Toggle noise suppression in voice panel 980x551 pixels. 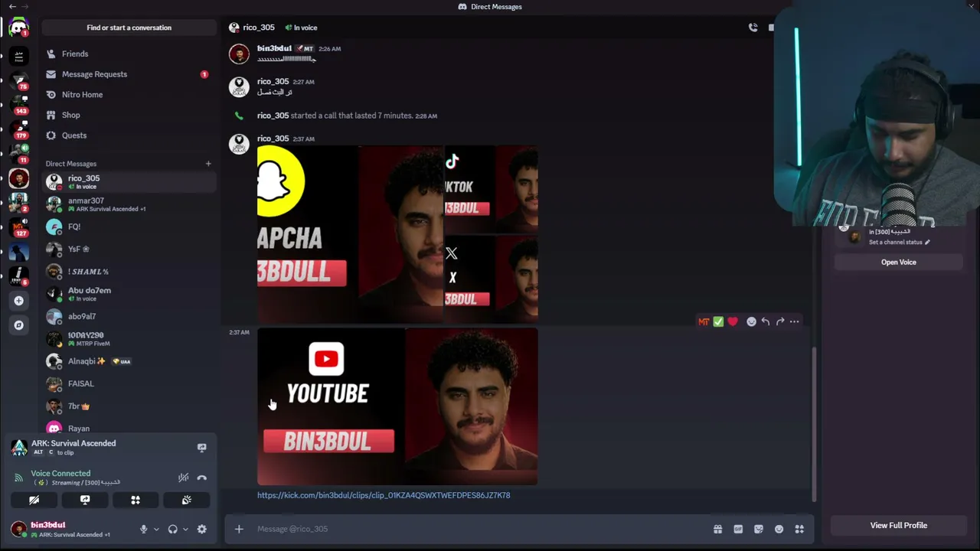point(183,478)
